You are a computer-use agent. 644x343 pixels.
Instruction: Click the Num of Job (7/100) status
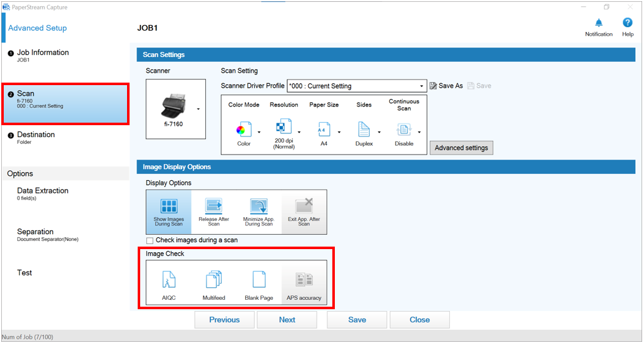(x=28, y=337)
